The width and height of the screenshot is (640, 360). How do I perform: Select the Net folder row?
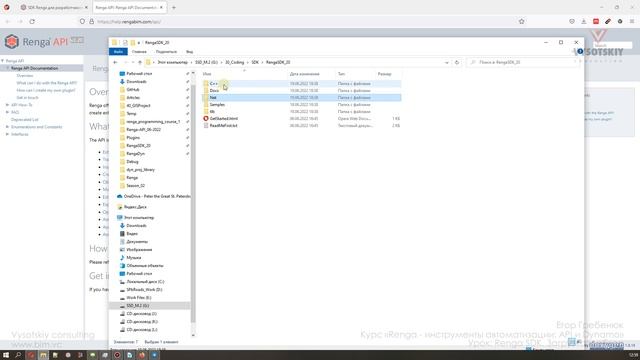coord(302,98)
